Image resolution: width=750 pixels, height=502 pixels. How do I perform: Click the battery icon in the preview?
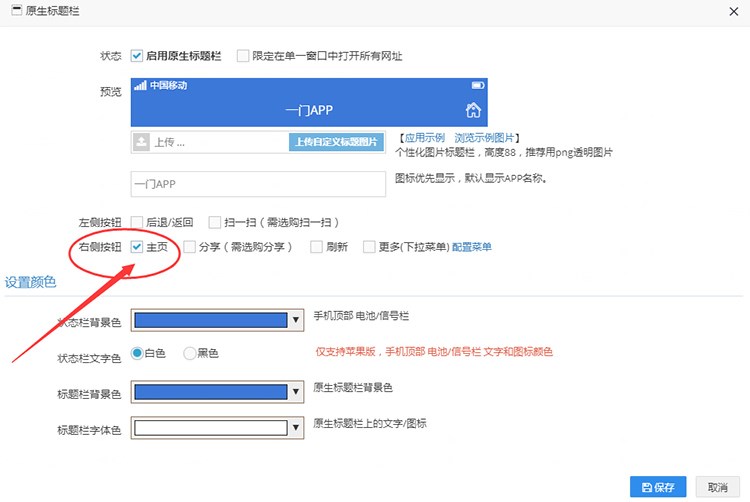pos(478,85)
